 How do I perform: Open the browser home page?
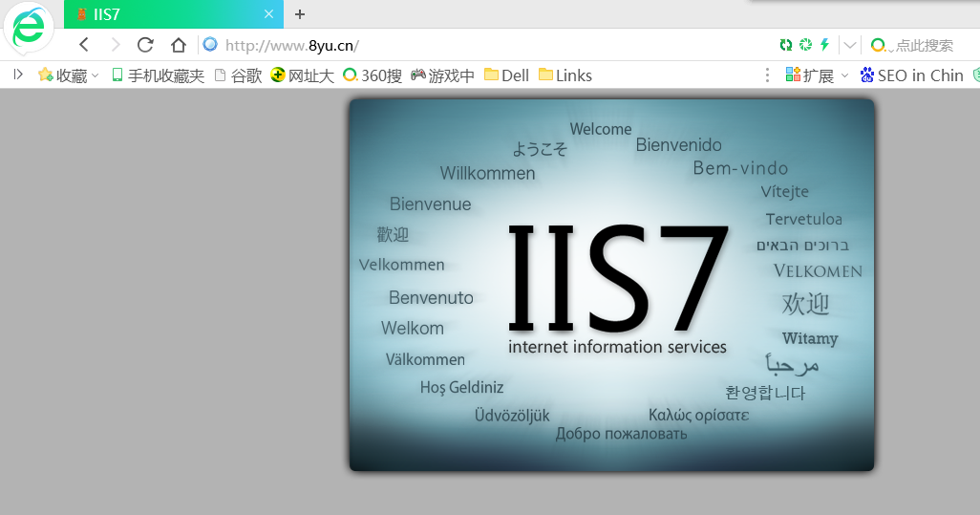click(x=179, y=45)
